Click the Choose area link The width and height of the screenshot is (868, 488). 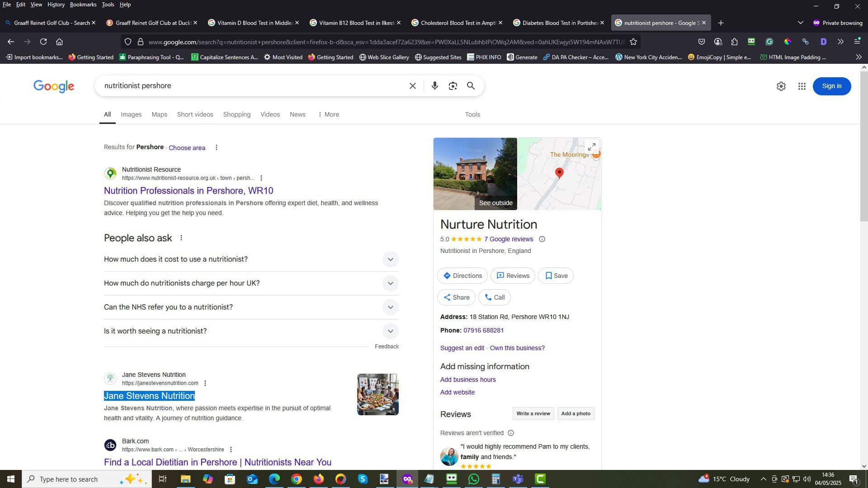click(x=187, y=148)
